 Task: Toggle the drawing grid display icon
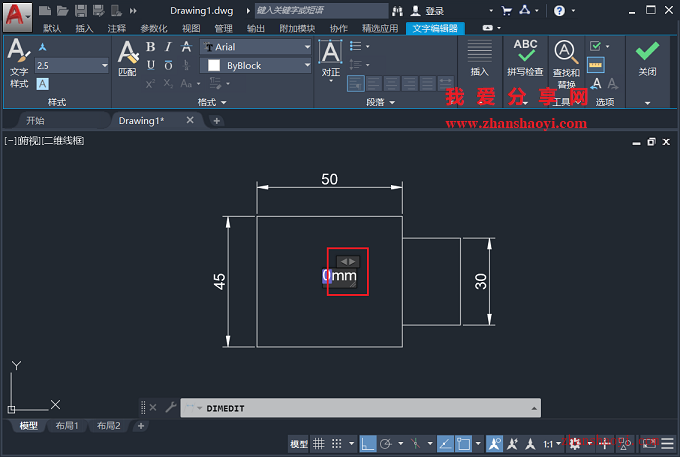click(x=319, y=444)
